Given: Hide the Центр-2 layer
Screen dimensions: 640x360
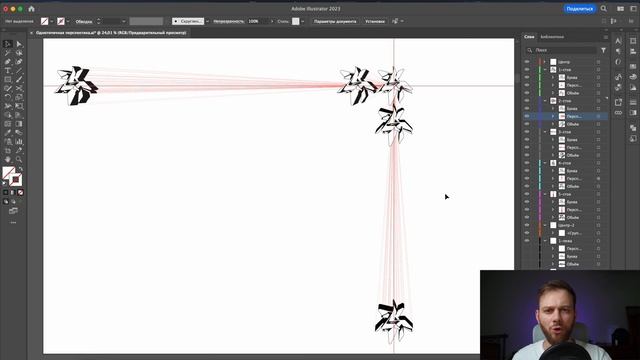Looking at the screenshot, I should pyautogui.click(x=527, y=225).
